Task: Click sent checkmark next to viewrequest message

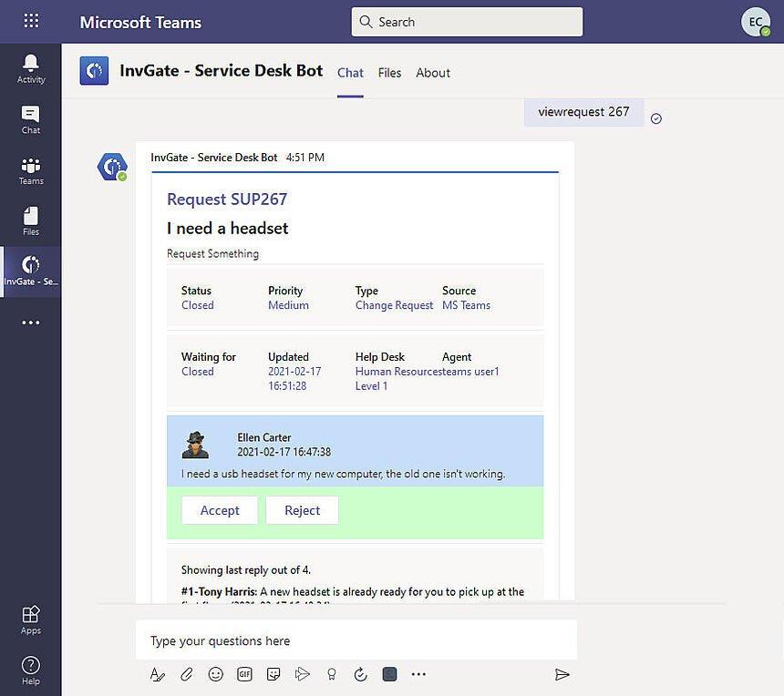Action: (656, 118)
